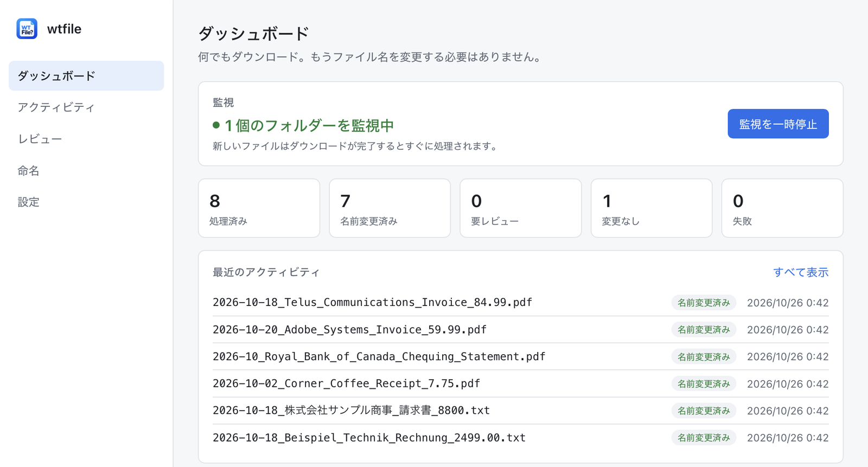This screenshot has width=868, height=467.
Task: Click the 名前変更済み badge on the Adobe row
Action: [x=704, y=330]
